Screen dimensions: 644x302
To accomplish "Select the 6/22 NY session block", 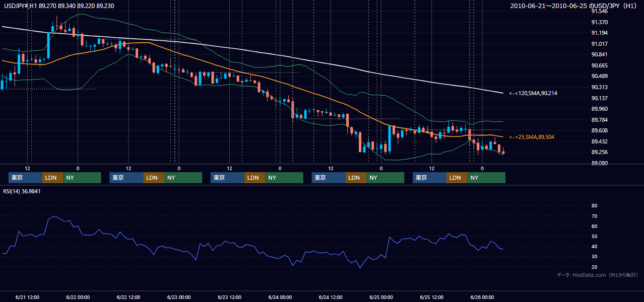I will click(x=183, y=178).
